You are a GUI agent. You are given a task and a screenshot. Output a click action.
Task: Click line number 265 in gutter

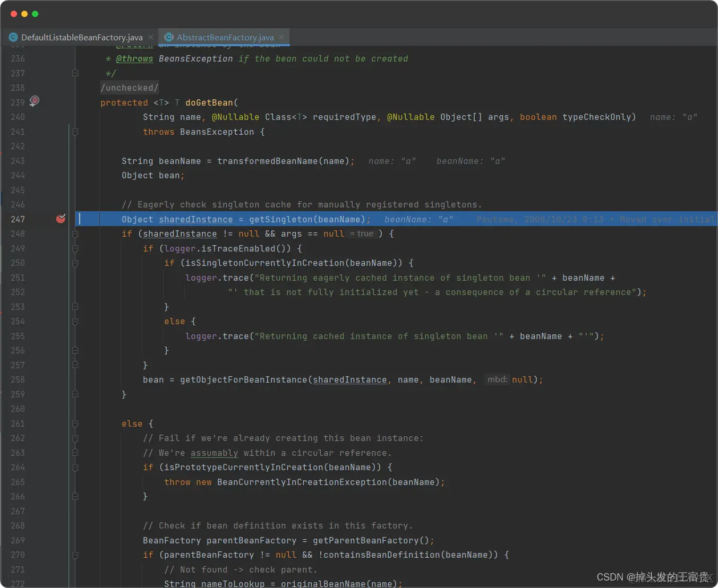[x=18, y=482]
